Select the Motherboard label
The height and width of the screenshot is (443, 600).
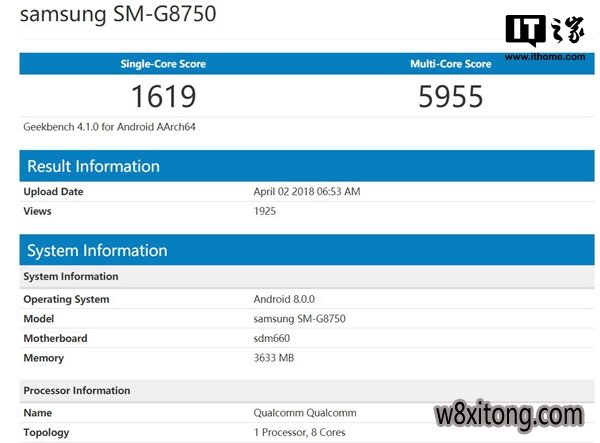click(55, 338)
